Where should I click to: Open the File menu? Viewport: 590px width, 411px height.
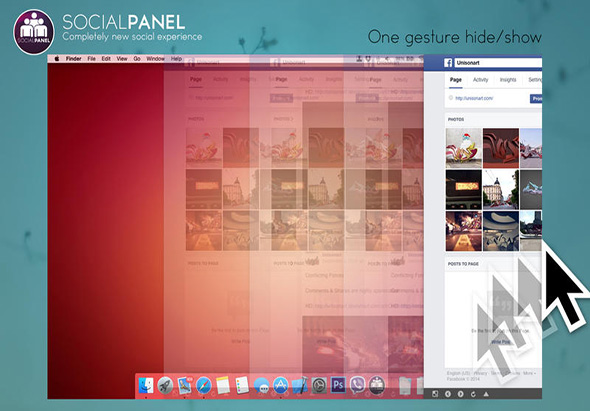coord(91,59)
